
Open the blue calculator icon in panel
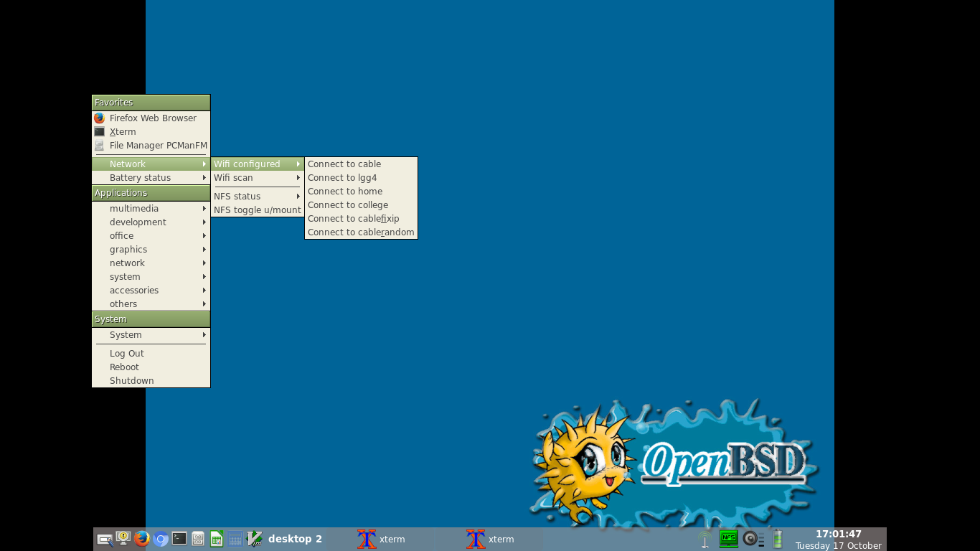tap(235, 539)
